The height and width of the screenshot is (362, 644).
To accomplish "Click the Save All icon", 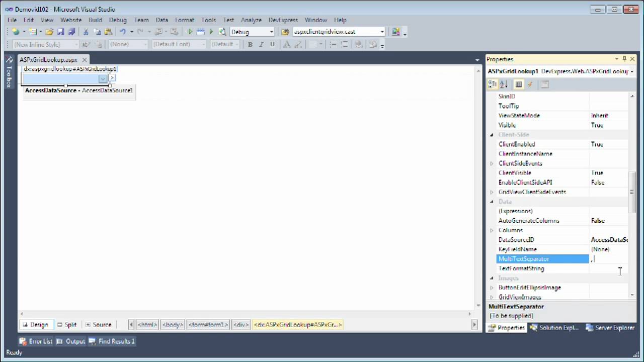I will pyautogui.click(x=71, y=32).
